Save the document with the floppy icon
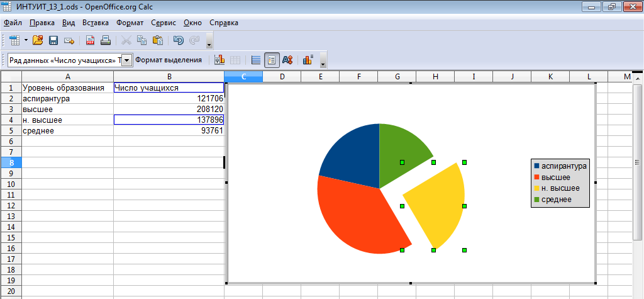 [53, 40]
